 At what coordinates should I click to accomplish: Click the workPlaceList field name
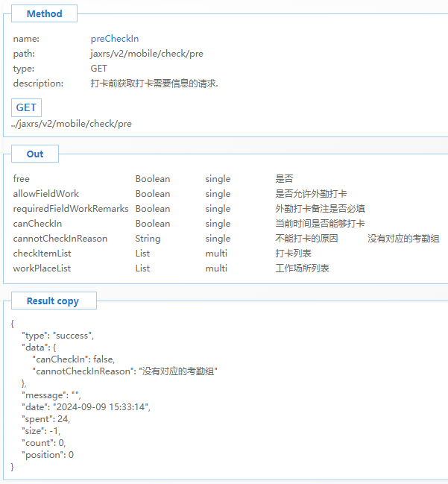(x=42, y=268)
